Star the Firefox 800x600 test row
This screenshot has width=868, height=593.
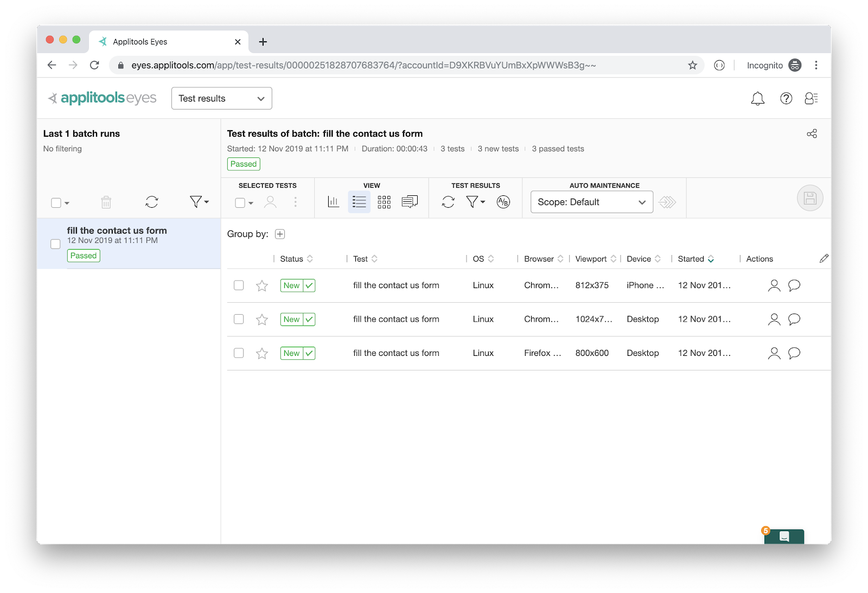(x=262, y=354)
